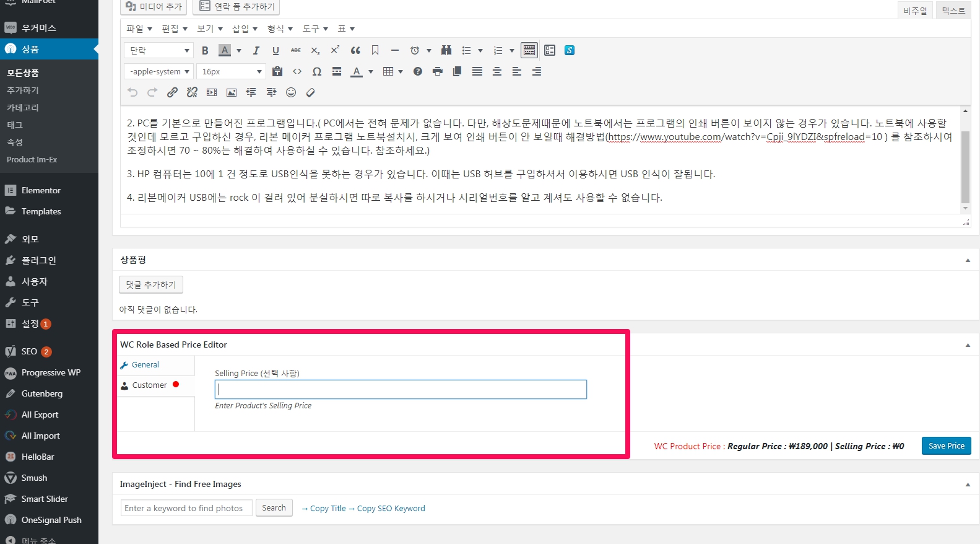The width and height of the screenshot is (980, 544).
Task: Insert image using the picture icon
Action: (x=232, y=93)
